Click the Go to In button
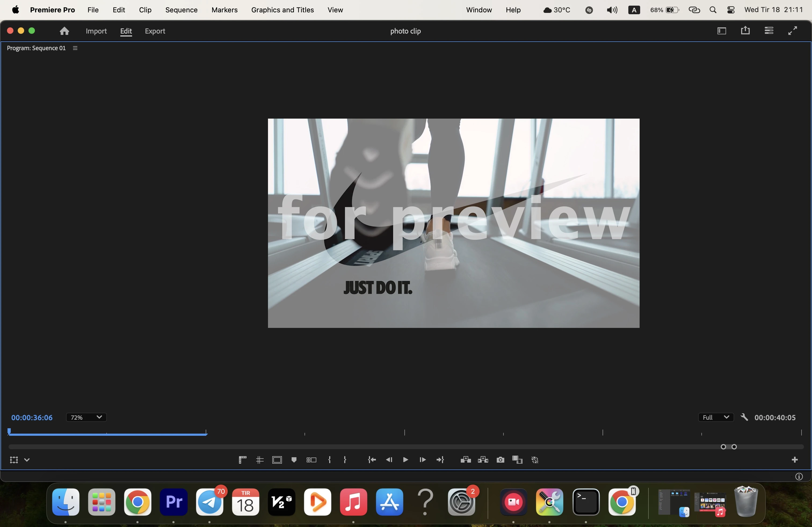The image size is (812, 527). pyautogui.click(x=372, y=460)
